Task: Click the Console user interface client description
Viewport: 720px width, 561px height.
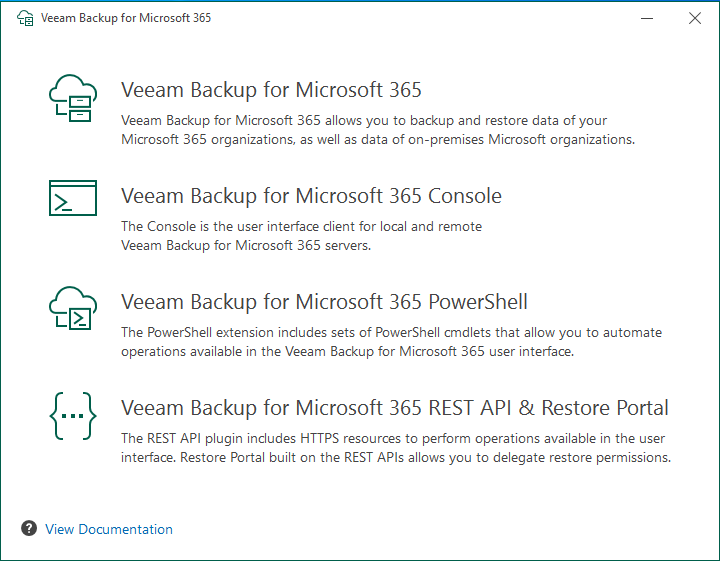Action: 301,236
